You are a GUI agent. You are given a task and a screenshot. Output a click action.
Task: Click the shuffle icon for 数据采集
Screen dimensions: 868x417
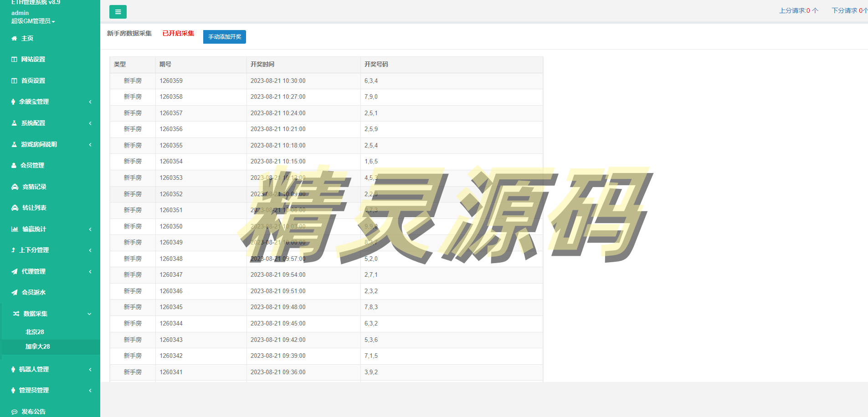[x=16, y=314]
